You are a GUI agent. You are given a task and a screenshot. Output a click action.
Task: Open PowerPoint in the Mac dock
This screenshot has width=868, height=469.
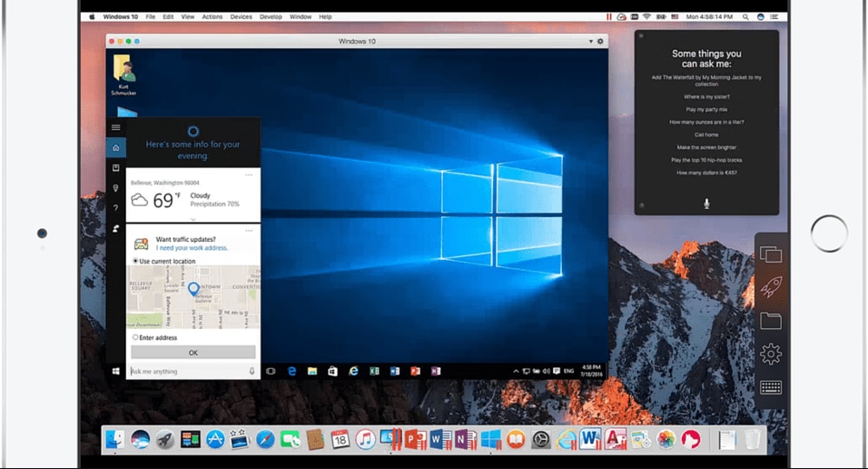tap(415, 440)
